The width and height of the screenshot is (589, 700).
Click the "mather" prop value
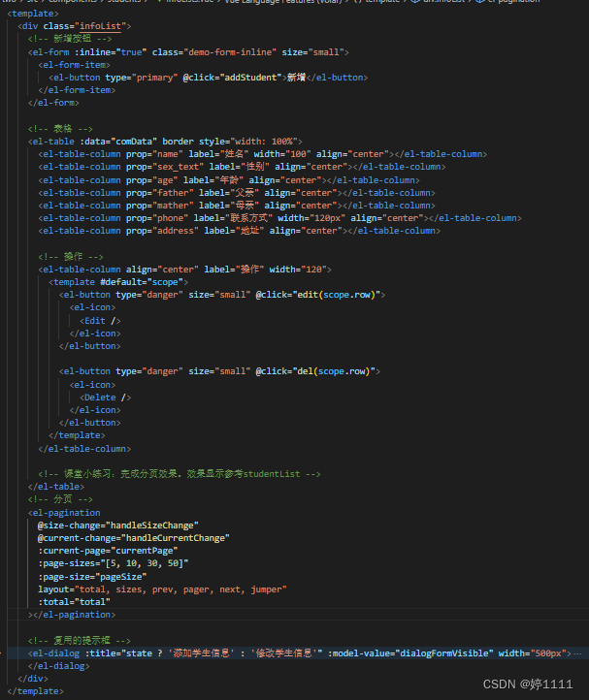pyautogui.click(x=173, y=206)
